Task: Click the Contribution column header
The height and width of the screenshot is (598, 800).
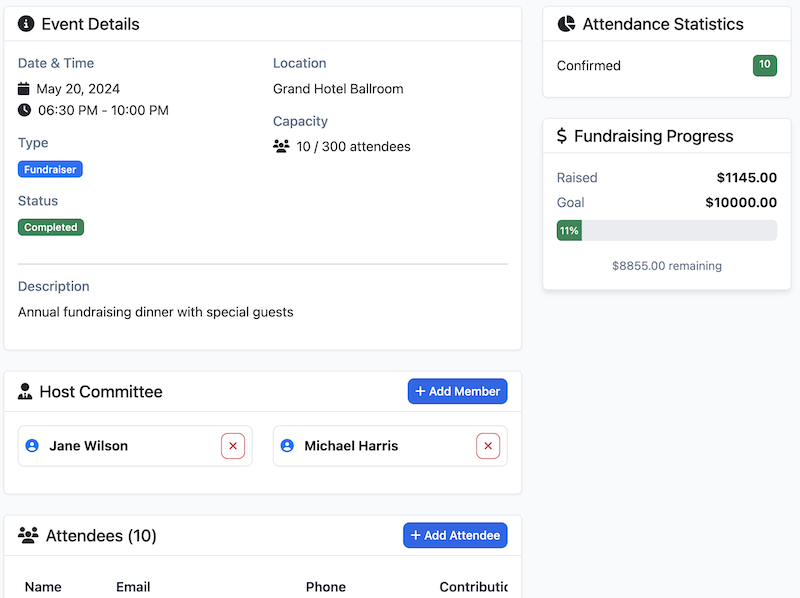Action: click(x=473, y=587)
